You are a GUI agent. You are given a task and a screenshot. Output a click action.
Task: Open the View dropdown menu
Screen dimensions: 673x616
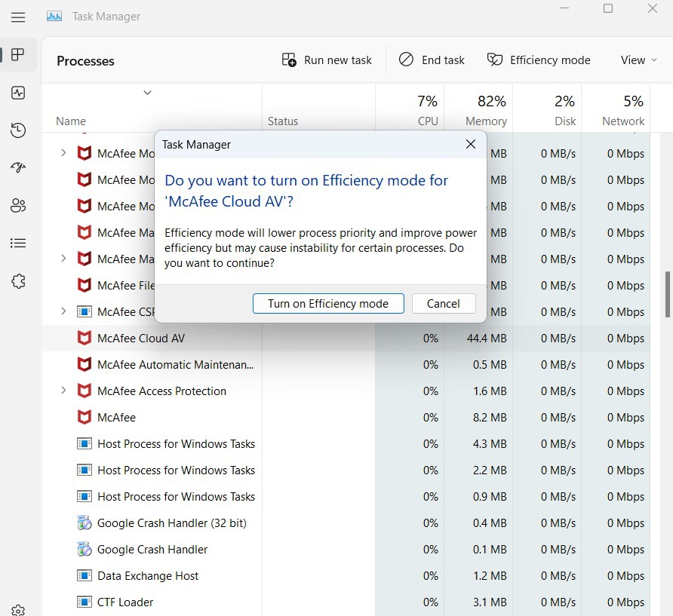(x=638, y=60)
